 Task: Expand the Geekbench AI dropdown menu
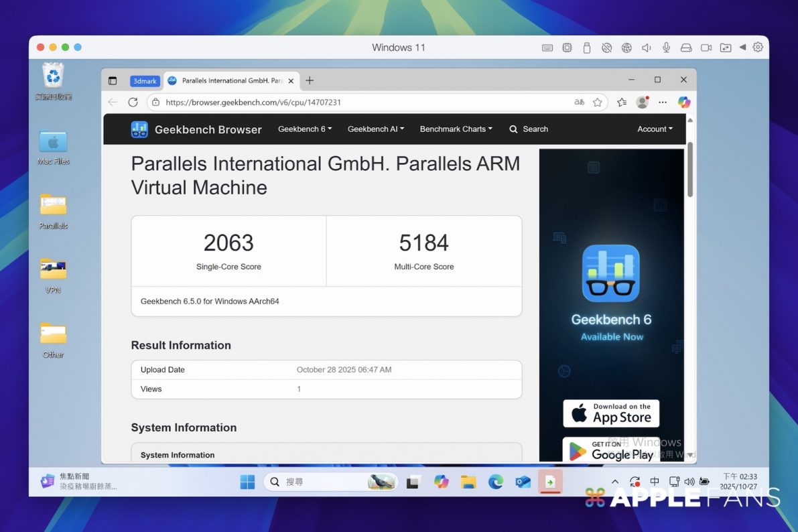click(375, 129)
